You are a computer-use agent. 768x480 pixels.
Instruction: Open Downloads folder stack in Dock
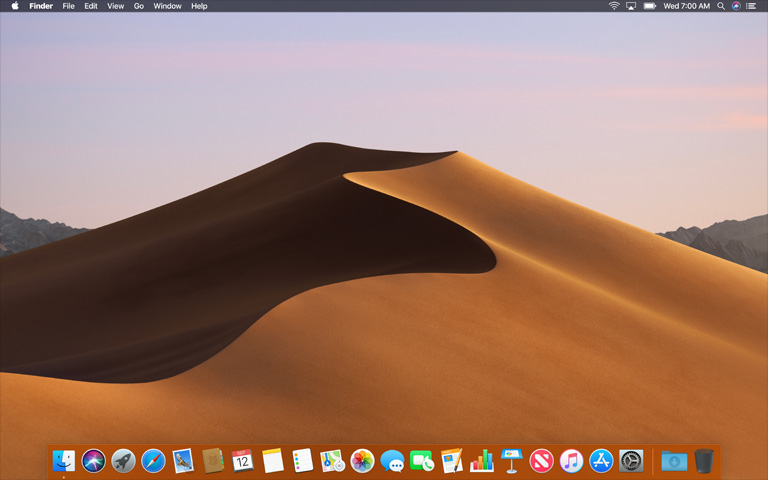(674, 461)
